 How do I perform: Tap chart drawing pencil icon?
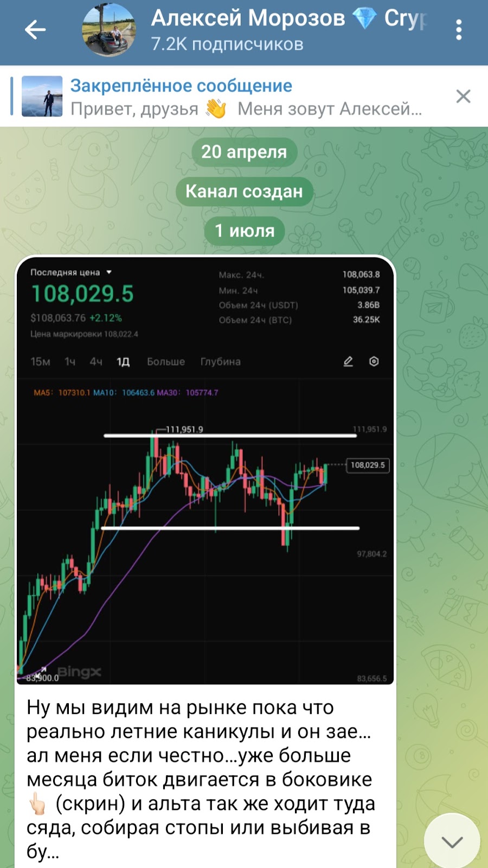tap(348, 361)
